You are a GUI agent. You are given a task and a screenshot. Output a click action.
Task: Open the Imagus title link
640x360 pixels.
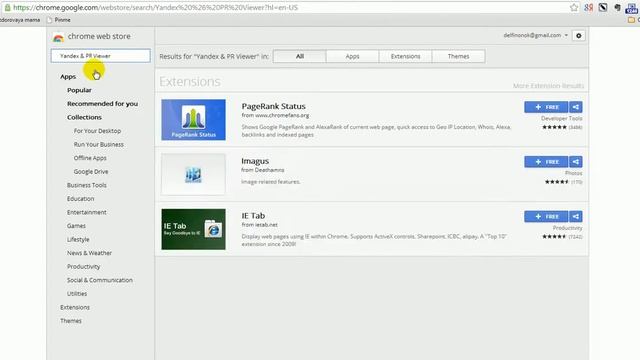click(255, 161)
